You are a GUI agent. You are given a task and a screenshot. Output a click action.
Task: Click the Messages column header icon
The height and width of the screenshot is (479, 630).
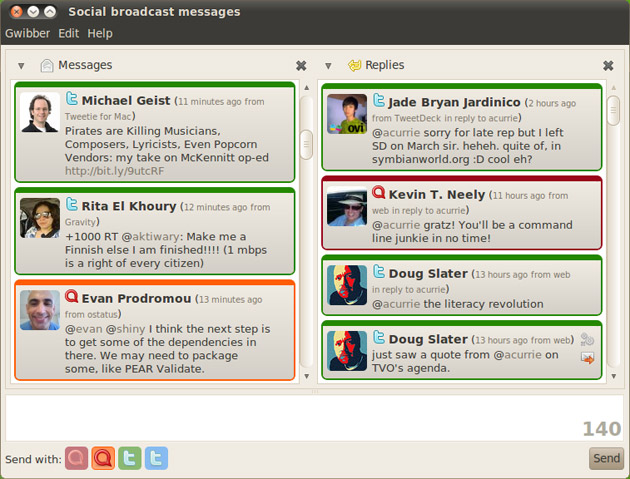point(47,66)
